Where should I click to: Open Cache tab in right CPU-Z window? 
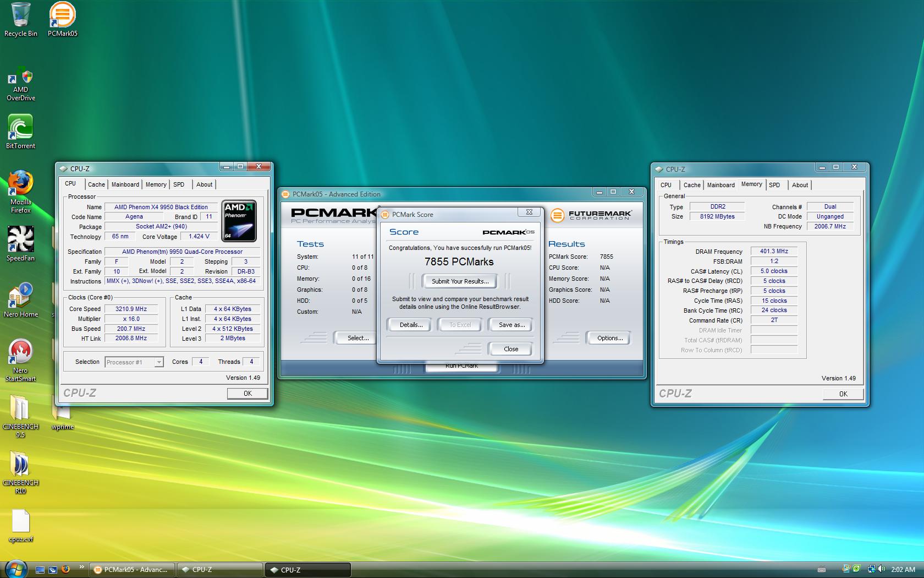click(692, 185)
